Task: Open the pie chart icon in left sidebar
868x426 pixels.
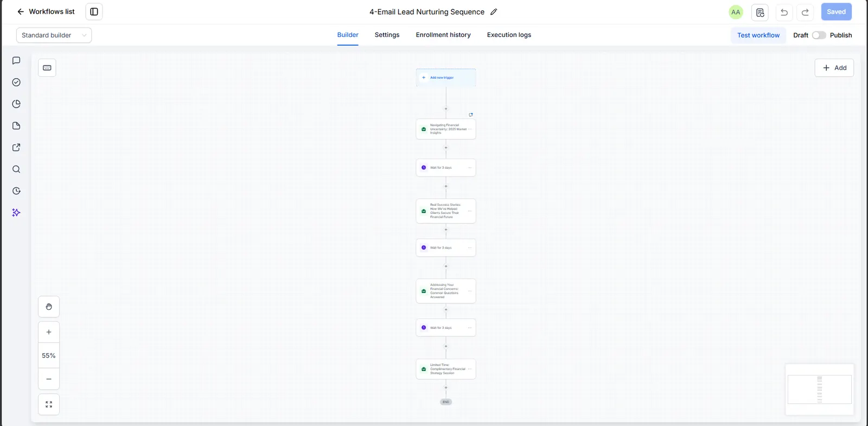Action: (x=16, y=104)
